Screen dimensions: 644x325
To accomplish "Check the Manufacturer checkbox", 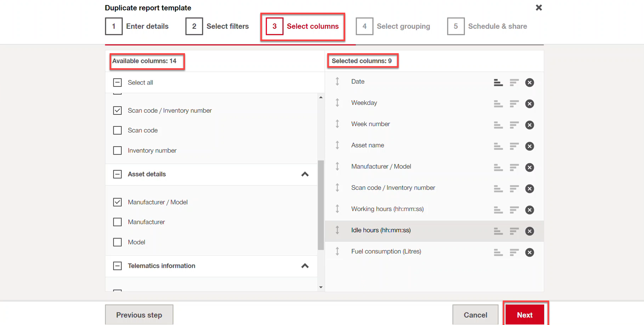I will pos(117,222).
